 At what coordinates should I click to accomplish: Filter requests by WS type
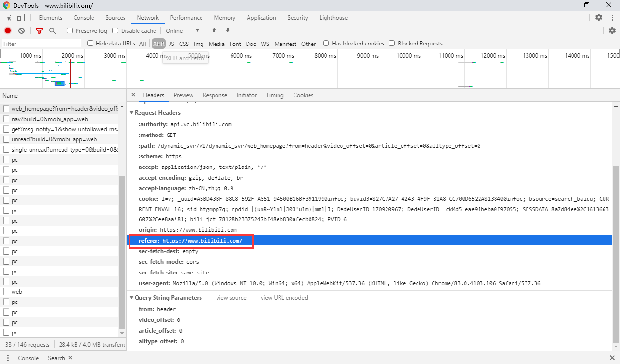265,44
